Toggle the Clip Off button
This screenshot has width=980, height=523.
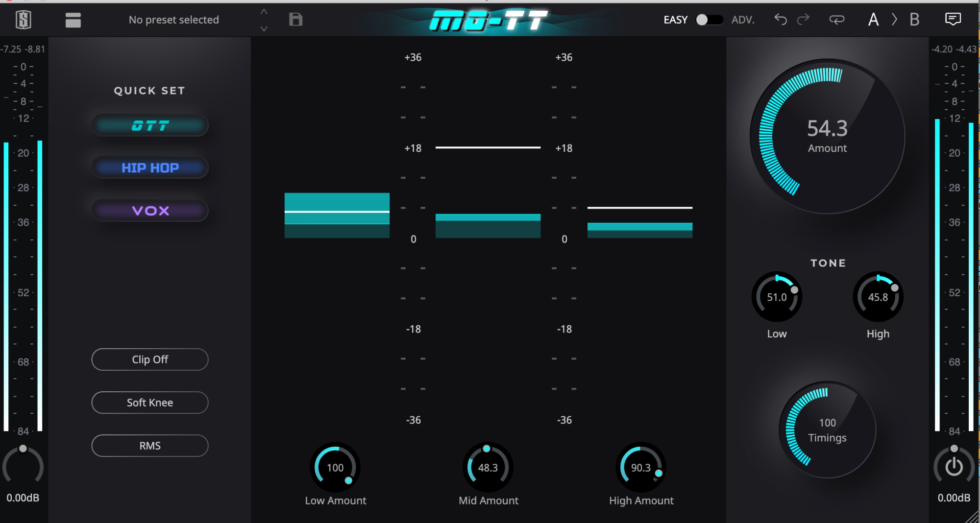pyautogui.click(x=150, y=359)
